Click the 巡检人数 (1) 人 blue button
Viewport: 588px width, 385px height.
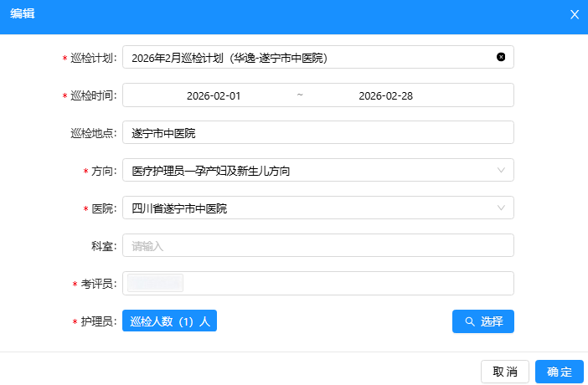(170, 321)
